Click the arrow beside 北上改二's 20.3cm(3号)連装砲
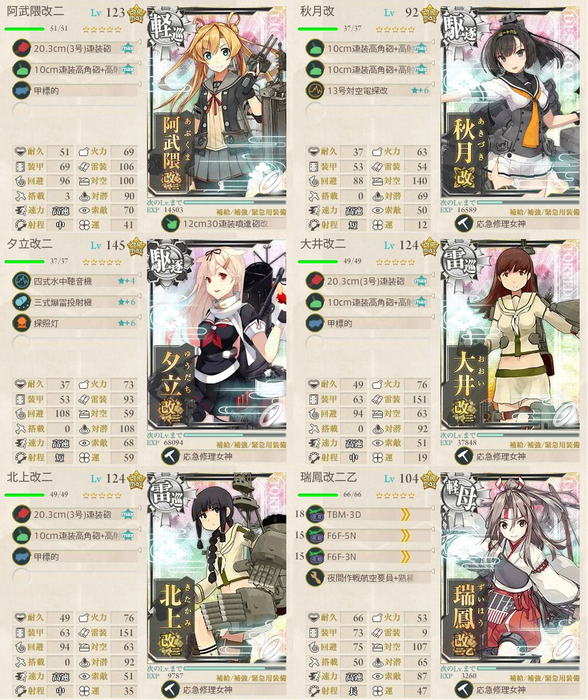The image size is (588, 700). tap(139, 508)
